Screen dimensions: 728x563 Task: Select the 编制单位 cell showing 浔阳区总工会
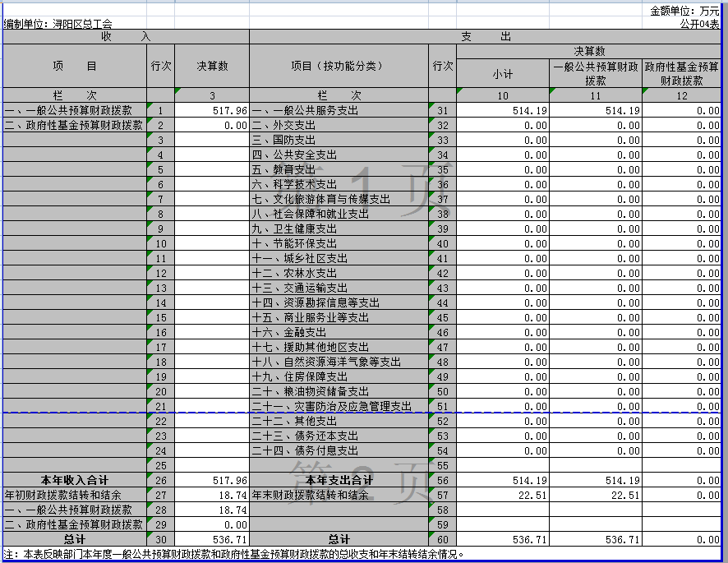pyautogui.click(x=58, y=23)
